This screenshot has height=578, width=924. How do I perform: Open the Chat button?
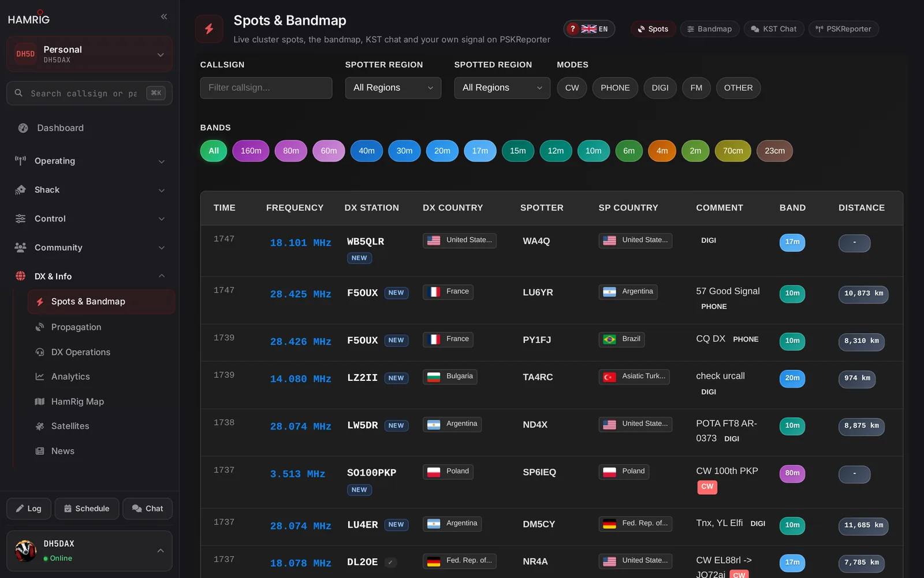pyautogui.click(x=147, y=509)
